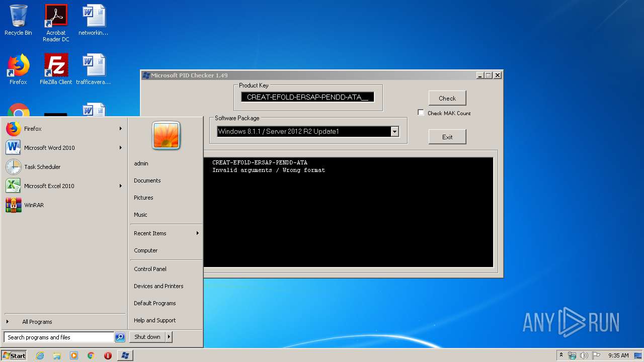Click the 'Invalid arguments / Wrong format' output line

[x=269, y=170]
